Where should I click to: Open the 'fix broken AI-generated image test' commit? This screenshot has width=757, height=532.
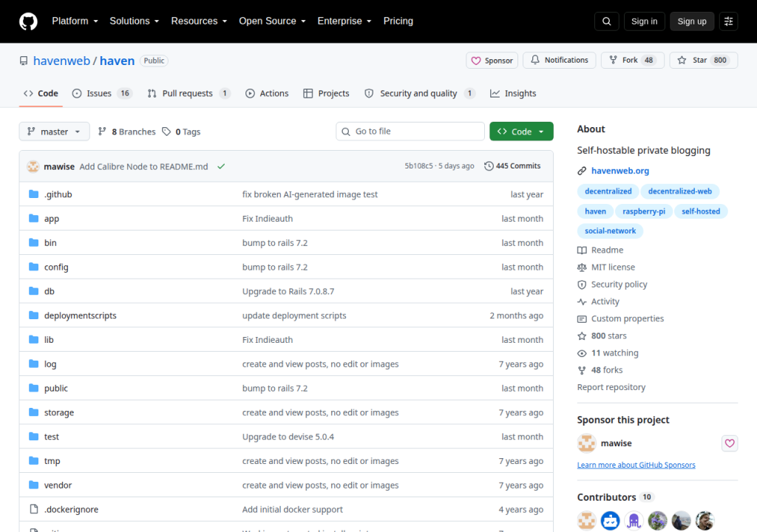[x=310, y=194]
